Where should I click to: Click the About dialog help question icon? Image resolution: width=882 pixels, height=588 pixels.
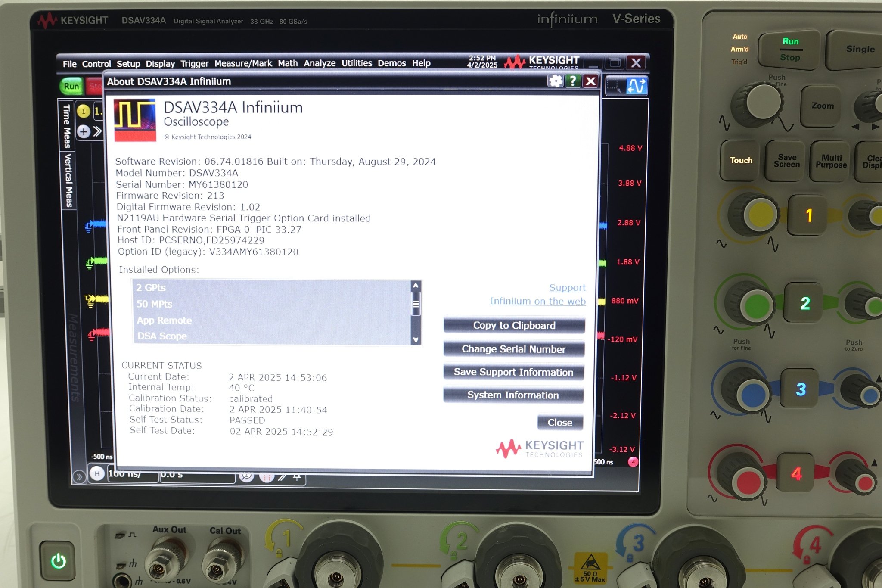point(572,81)
